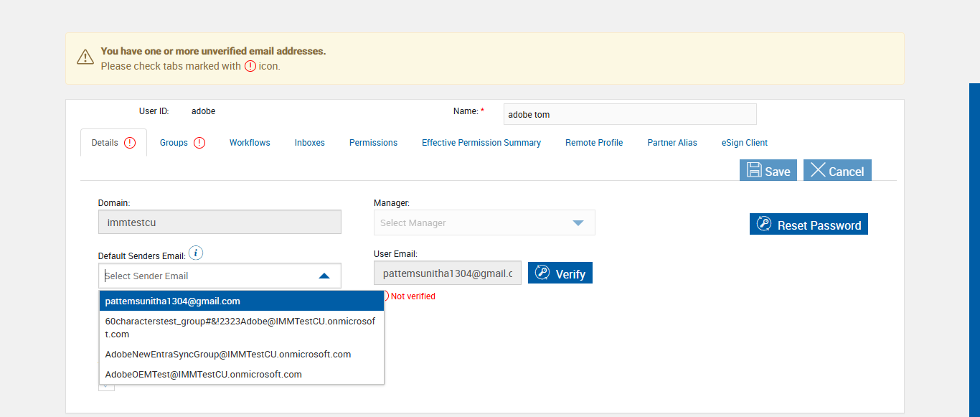Image resolution: width=980 pixels, height=417 pixels.
Task: Open the Inboxes tab
Action: (310, 143)
